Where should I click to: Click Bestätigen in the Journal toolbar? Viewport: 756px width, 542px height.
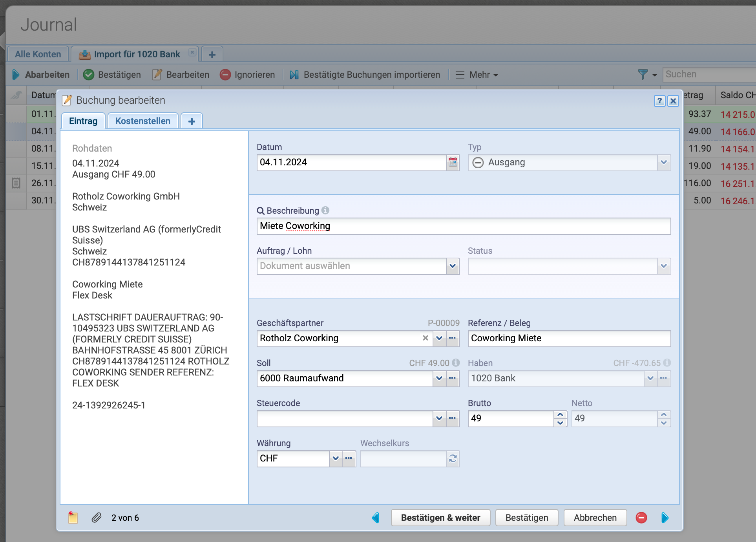(112, 75)
